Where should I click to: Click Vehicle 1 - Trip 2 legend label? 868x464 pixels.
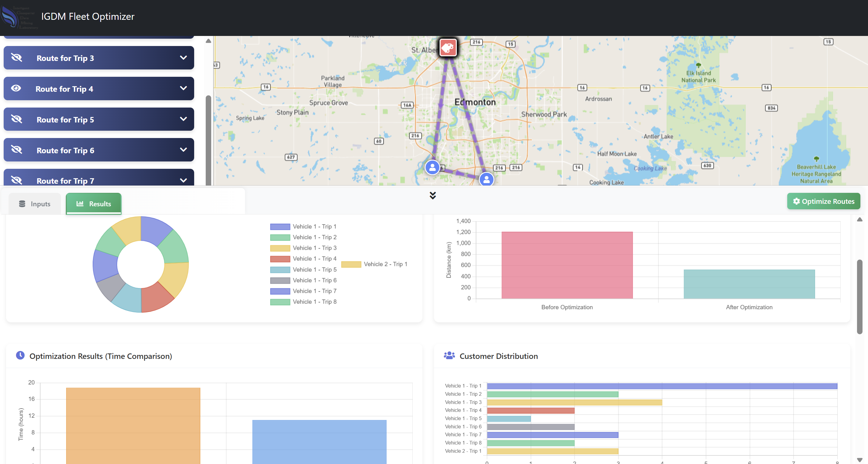(315, 237)
